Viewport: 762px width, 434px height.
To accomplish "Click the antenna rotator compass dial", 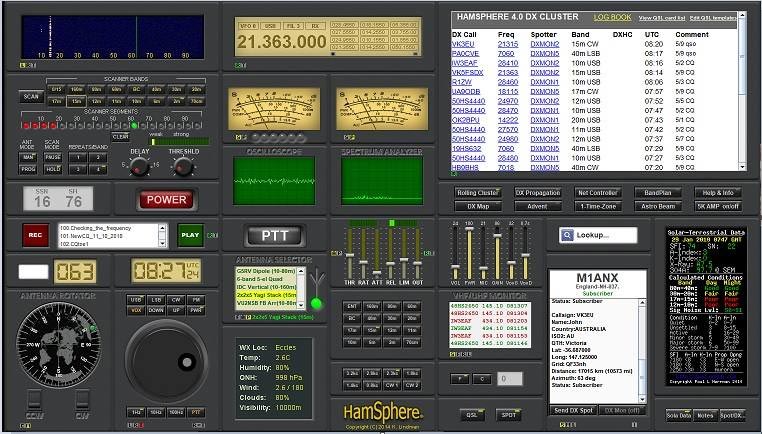I will tap(58, 345).
